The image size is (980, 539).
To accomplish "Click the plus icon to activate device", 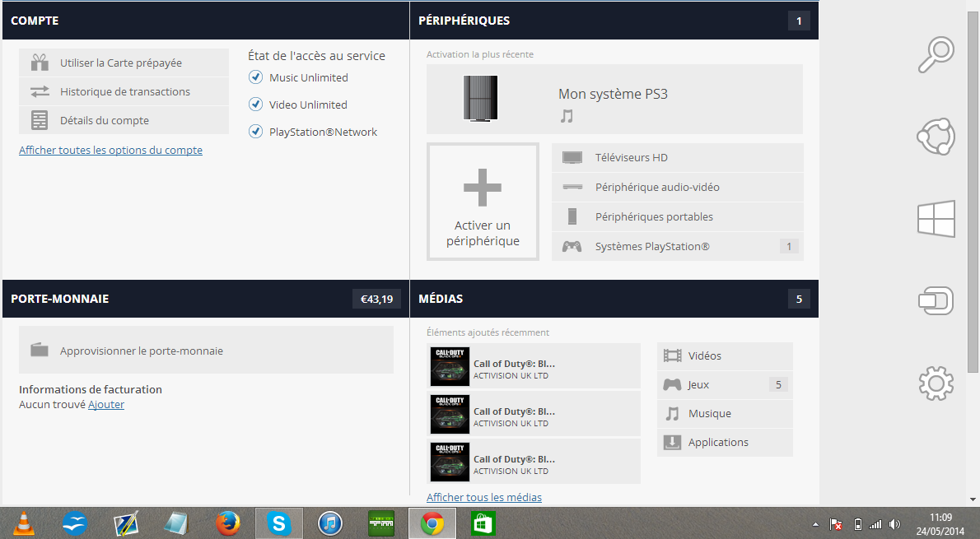I will pos(483,187).
